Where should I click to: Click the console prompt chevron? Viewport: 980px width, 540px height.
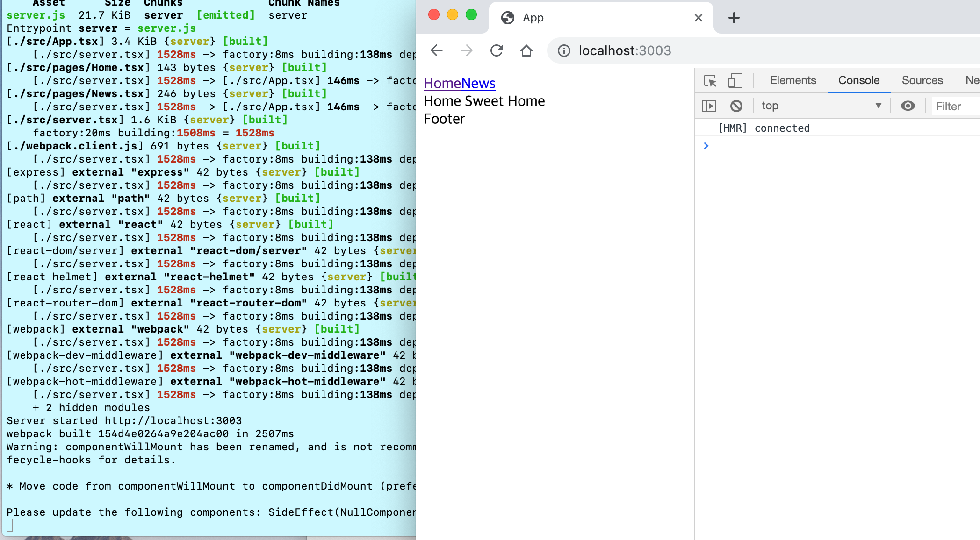click(706, 146)
